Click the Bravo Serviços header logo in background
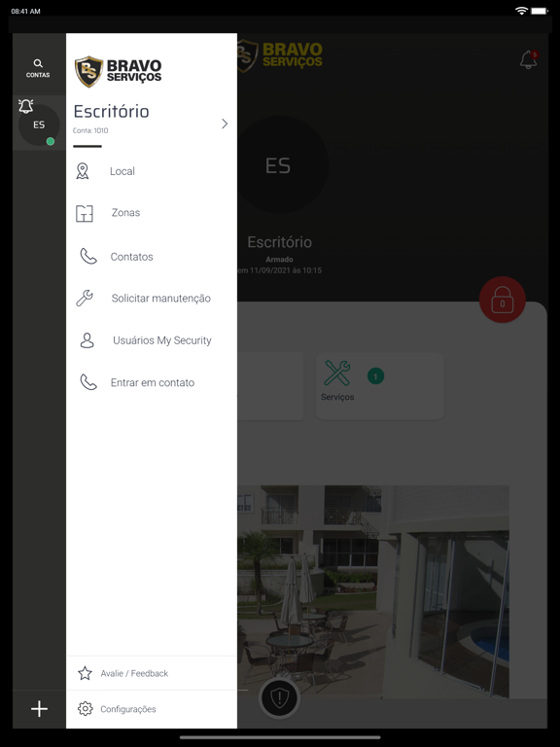This screenshot has height=747, width=560. [280, 55]
